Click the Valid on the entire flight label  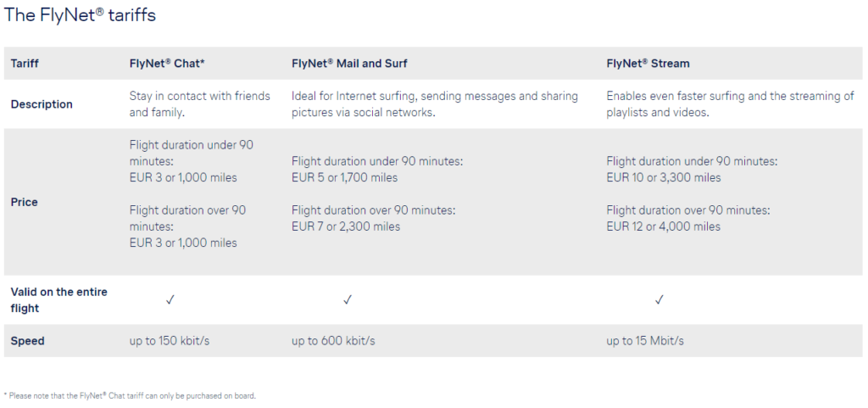(x=58, y=299)
